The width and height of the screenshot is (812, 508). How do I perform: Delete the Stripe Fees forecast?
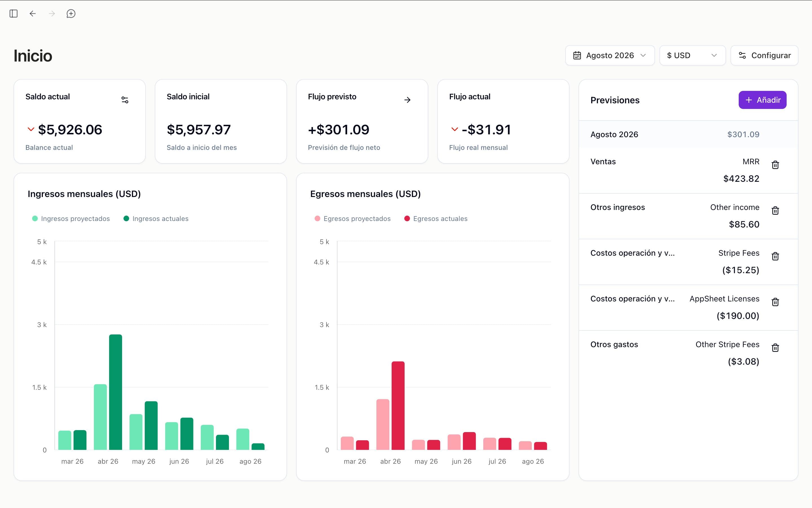click(775, 256)
